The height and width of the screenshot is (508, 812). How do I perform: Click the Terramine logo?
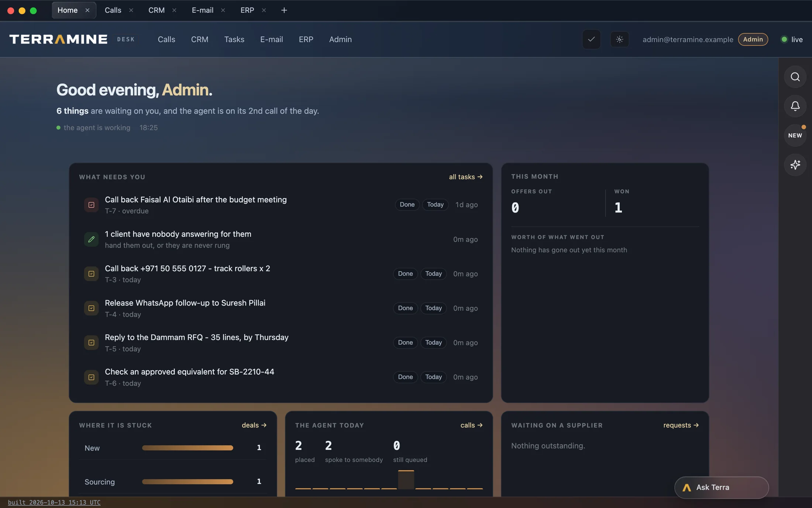pos(59,39)
